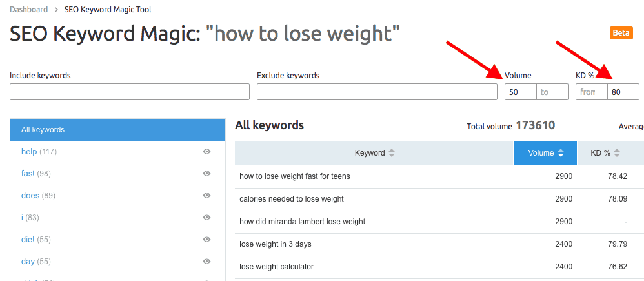Viewport: 644px width, 281px height.
Task: Toggle eye icon next to does group
Action: point(206,196)
